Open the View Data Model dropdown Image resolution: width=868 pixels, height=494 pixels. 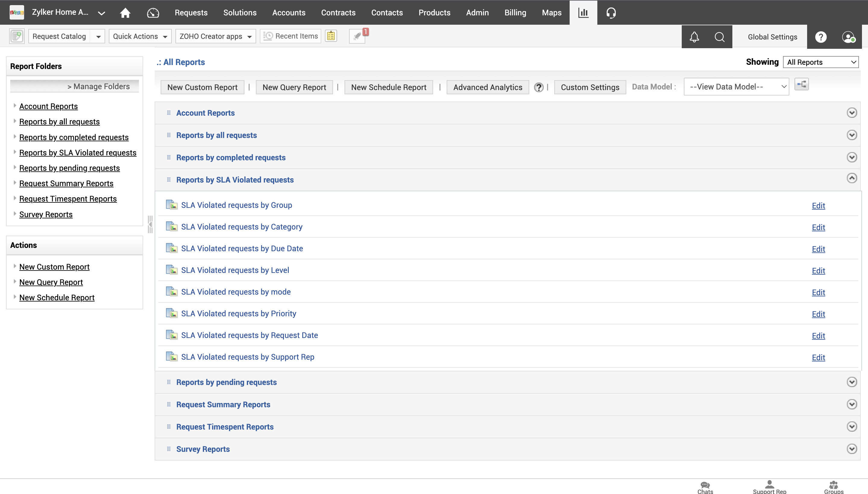point(736,87)
